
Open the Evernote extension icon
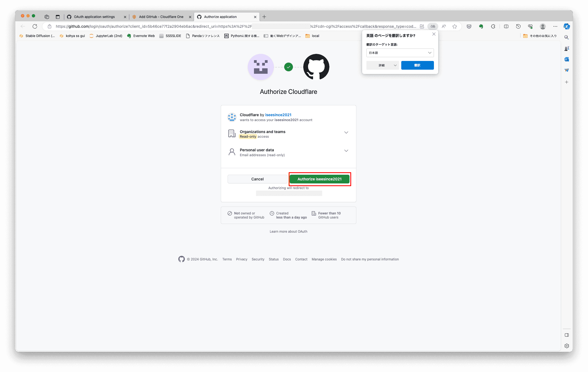click(481, 26)
